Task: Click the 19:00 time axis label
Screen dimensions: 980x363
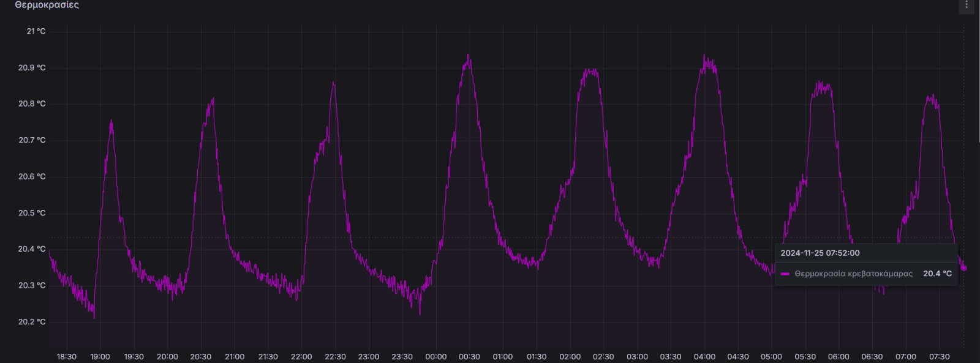Action: click(100, 357)
